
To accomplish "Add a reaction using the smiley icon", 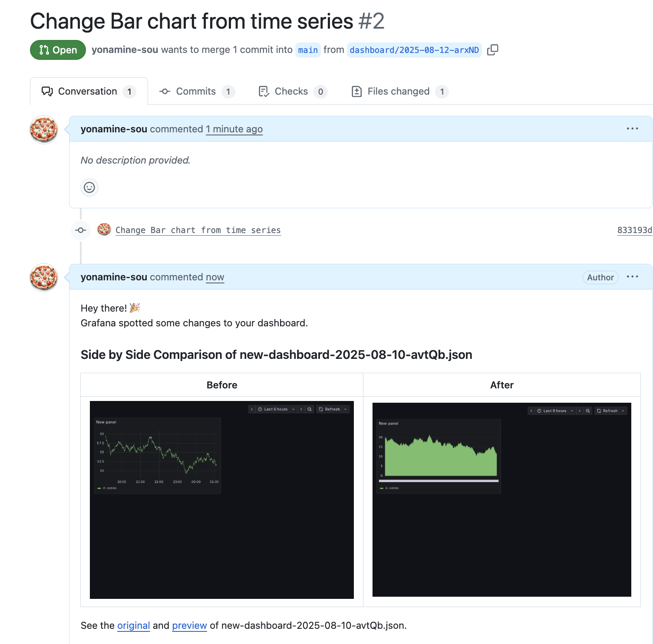I will point(89,187).
